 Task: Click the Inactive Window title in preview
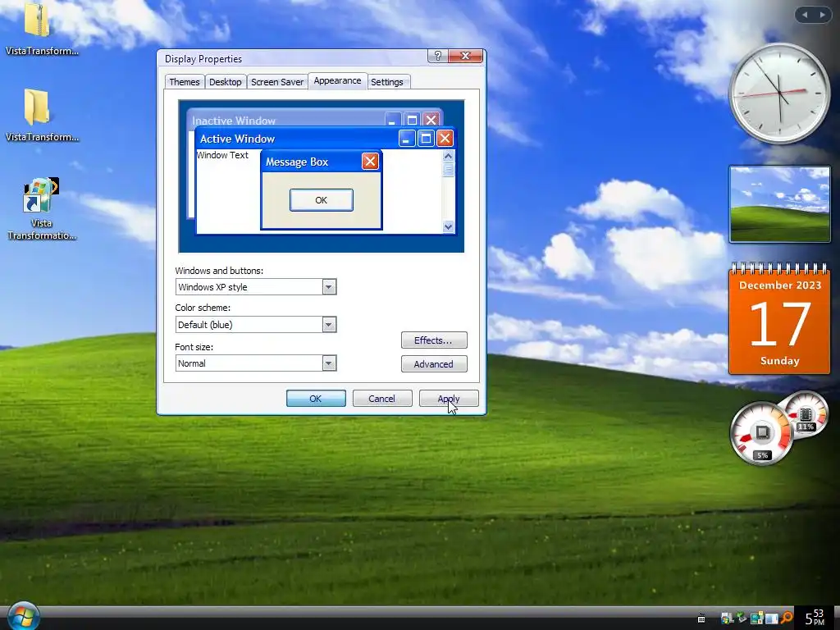[x=234, y=121]
